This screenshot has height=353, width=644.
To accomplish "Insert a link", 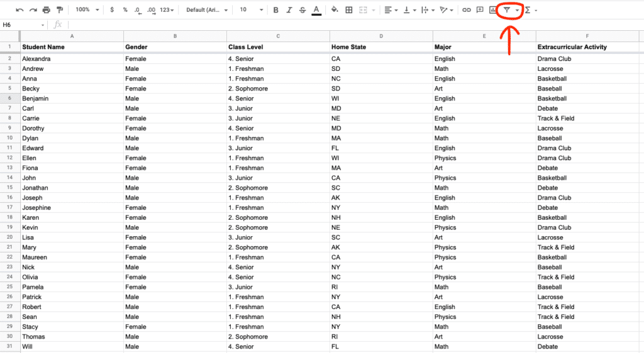I will pyautogui.click(x=466, y=10).
